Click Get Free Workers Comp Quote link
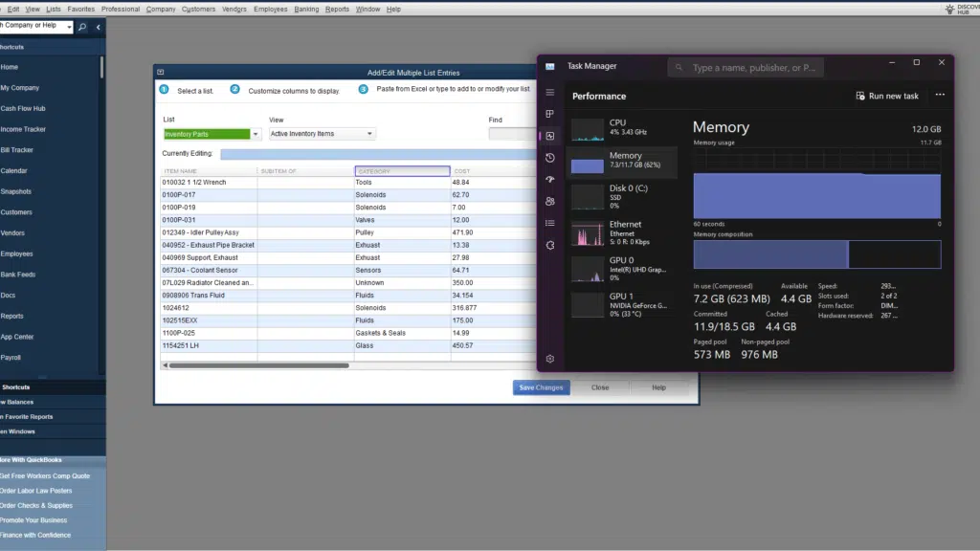Viewport: 980px width, 551px height. 45,476
